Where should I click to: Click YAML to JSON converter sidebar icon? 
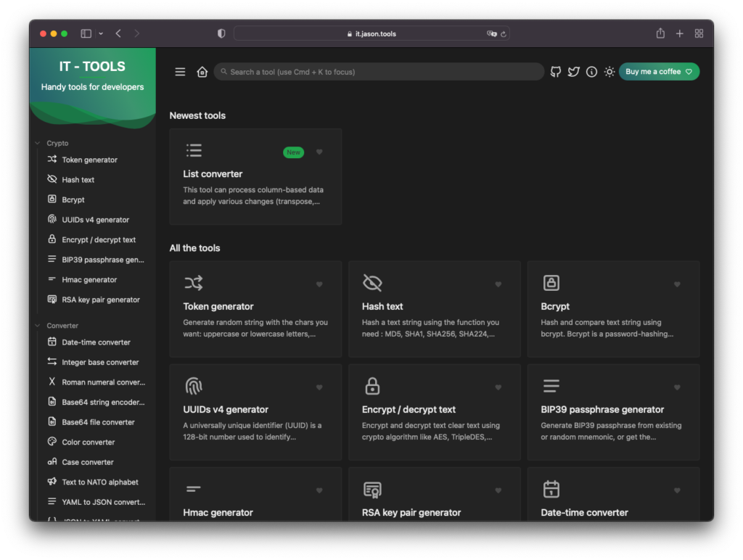(52, 501)
